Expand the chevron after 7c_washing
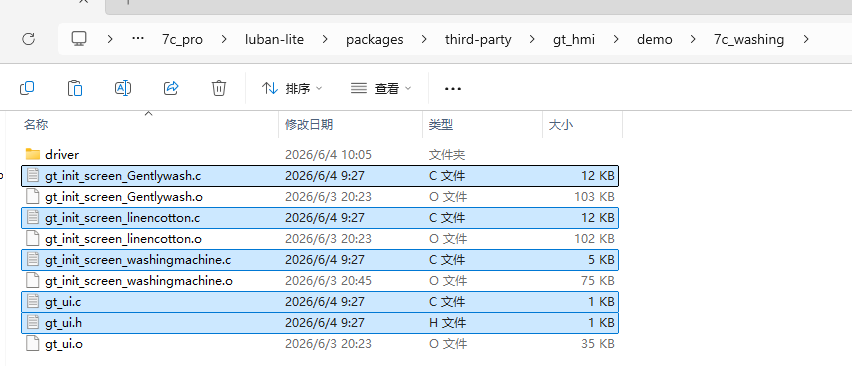The image size is (852, 366). coord(806,39)
